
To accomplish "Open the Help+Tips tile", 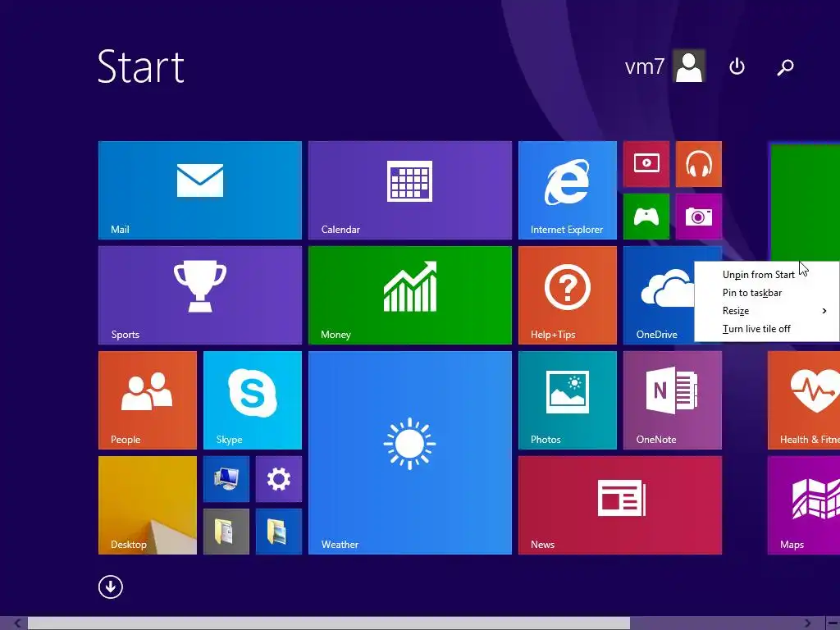I will 568,295.
